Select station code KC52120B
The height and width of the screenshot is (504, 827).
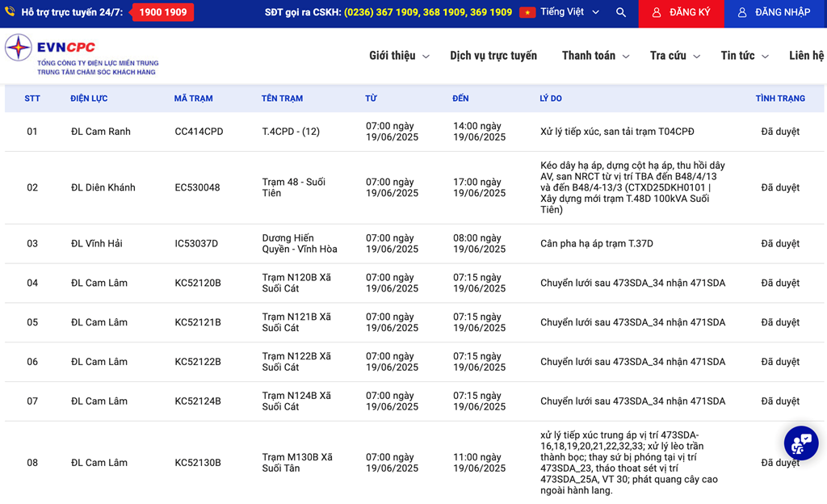[198, 283]
